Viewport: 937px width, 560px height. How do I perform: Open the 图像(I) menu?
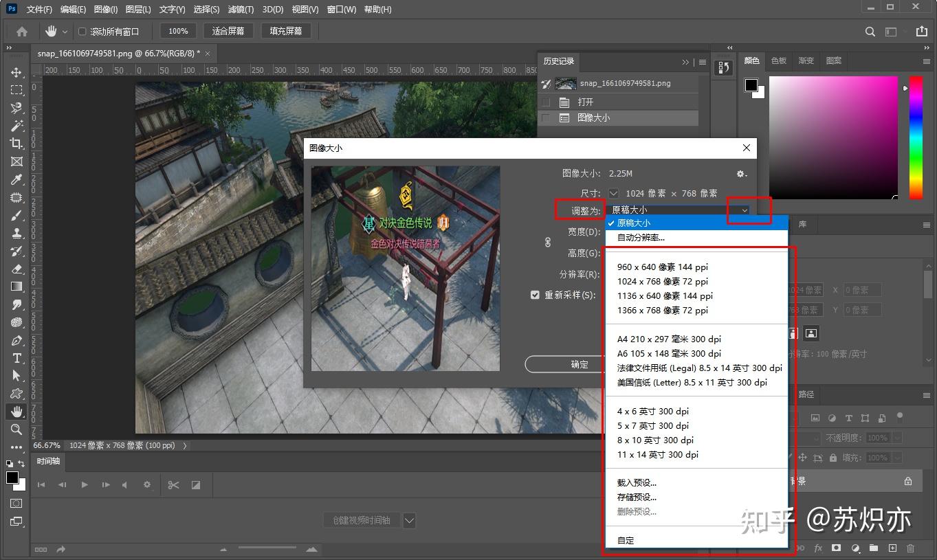105,10
